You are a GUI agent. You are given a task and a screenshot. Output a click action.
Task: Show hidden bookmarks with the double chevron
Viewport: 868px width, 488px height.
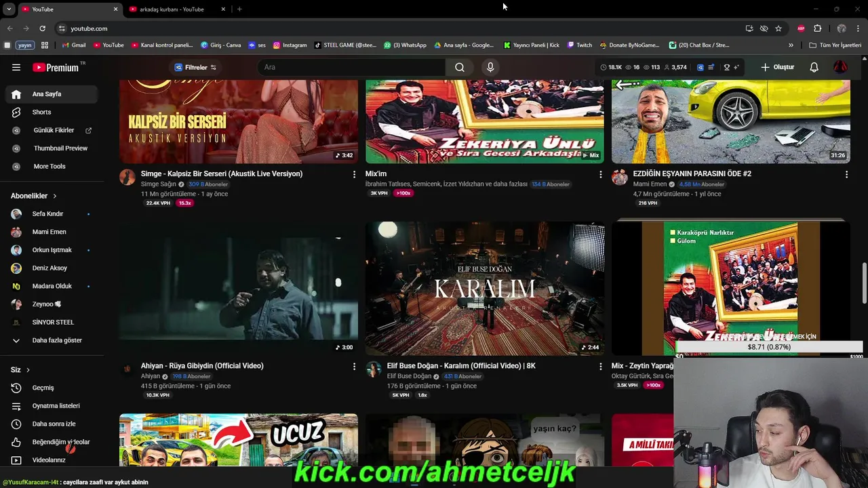pos(791,45)
